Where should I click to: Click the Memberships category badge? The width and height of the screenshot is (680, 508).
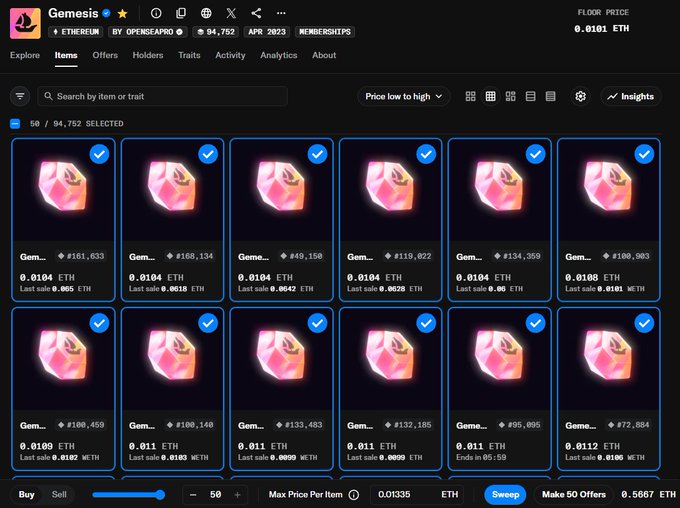coord(325,32)
